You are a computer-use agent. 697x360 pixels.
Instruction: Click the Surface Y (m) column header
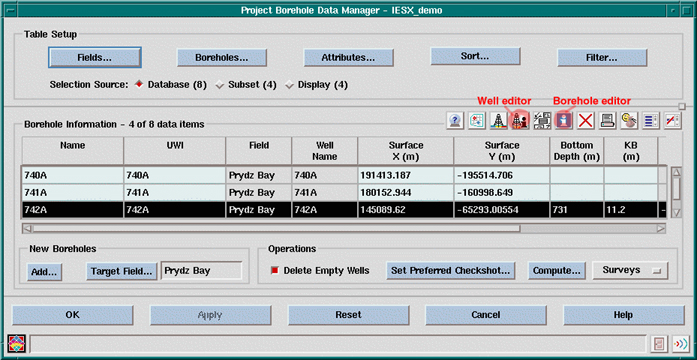[502, 151]
